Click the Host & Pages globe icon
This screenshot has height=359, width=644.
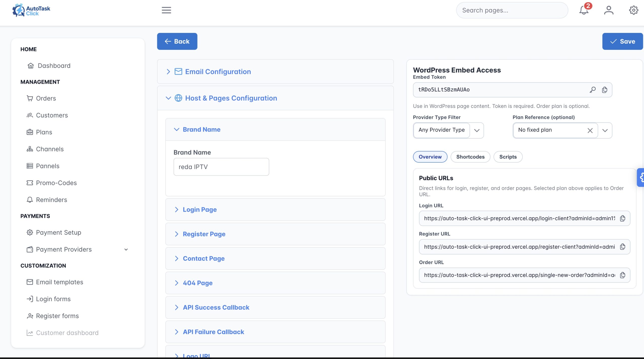(x=178, y=98)
